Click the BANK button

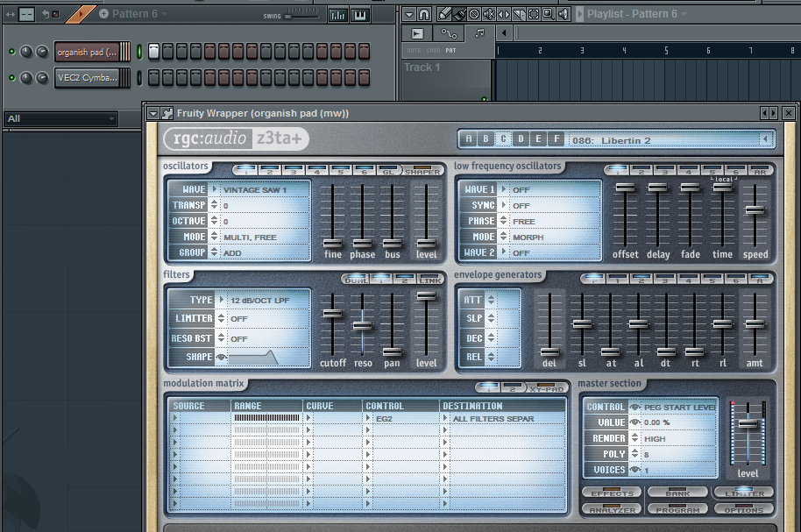coord(677,493)
